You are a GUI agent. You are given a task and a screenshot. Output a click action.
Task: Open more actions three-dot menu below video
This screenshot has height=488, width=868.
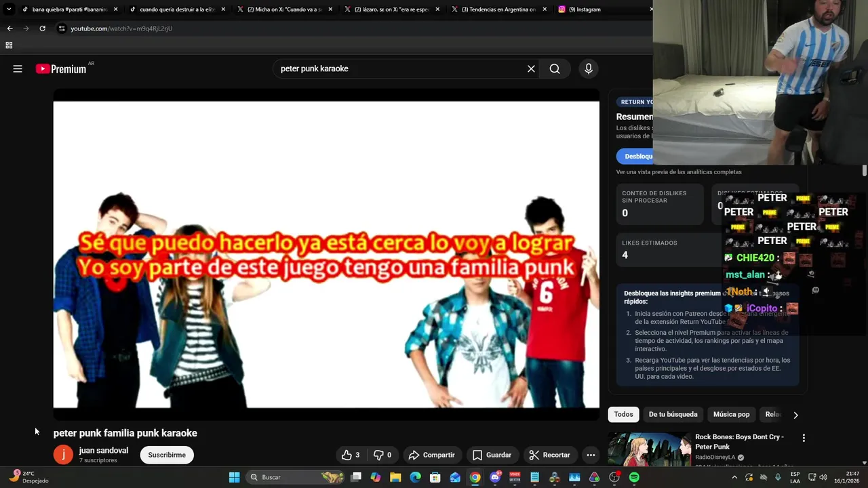591,455
